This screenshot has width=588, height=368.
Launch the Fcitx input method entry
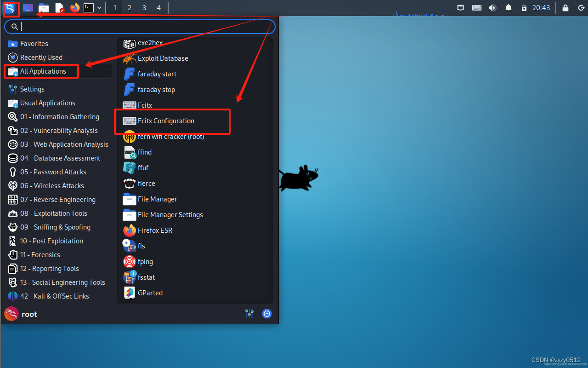point(195,105)
